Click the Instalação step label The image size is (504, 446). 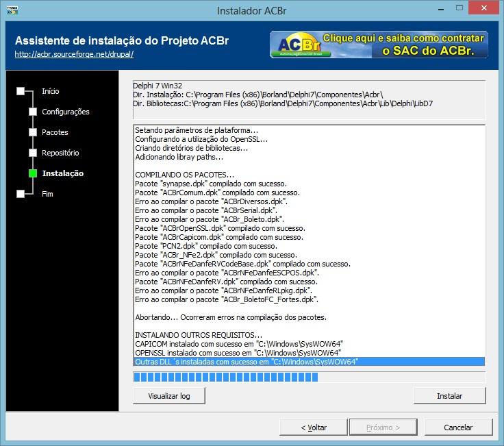pos(63,173)
